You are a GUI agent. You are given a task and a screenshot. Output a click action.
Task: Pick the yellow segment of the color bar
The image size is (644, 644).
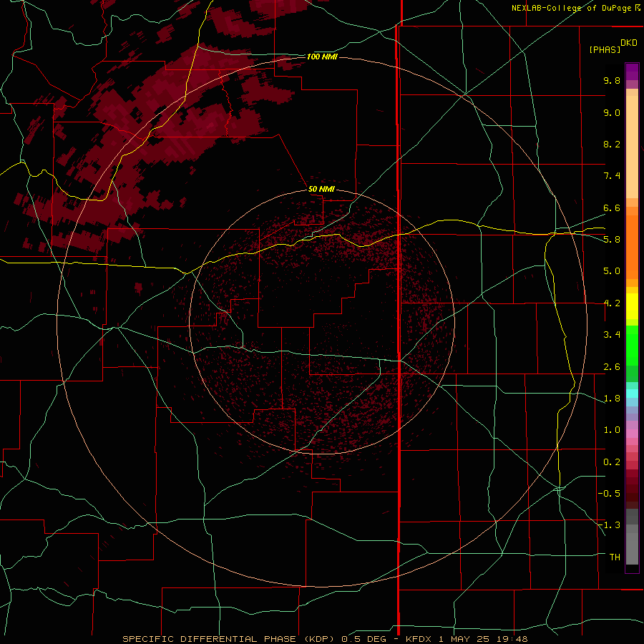pos(632,306)
